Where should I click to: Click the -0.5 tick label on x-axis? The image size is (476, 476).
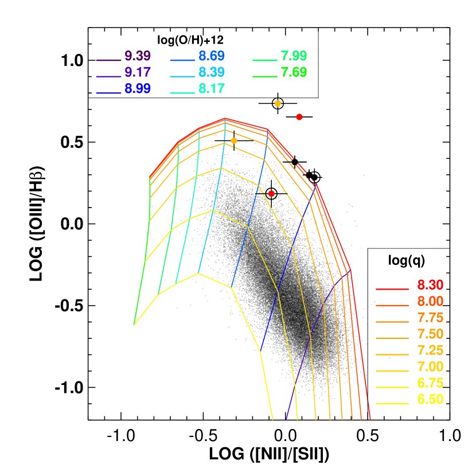coord(203,436)
